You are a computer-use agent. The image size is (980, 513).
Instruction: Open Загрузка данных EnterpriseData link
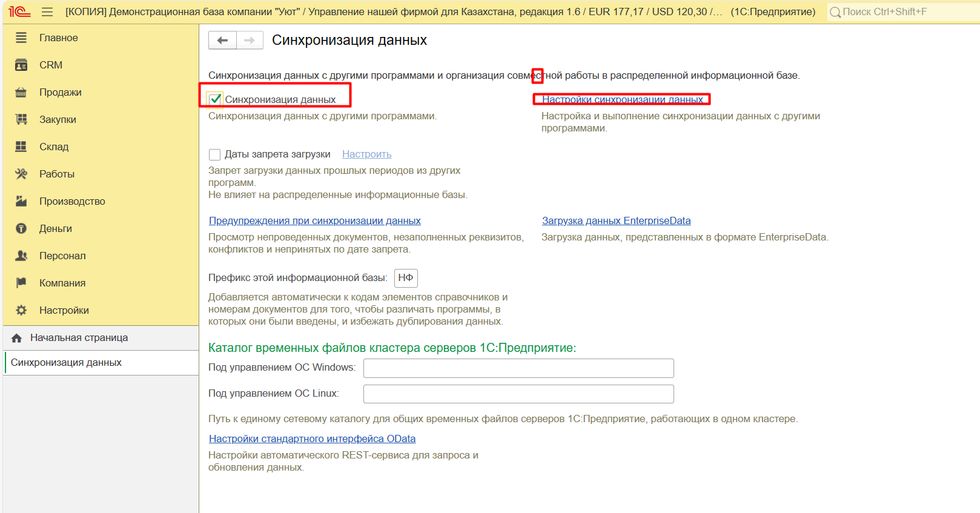coord(616,221)
